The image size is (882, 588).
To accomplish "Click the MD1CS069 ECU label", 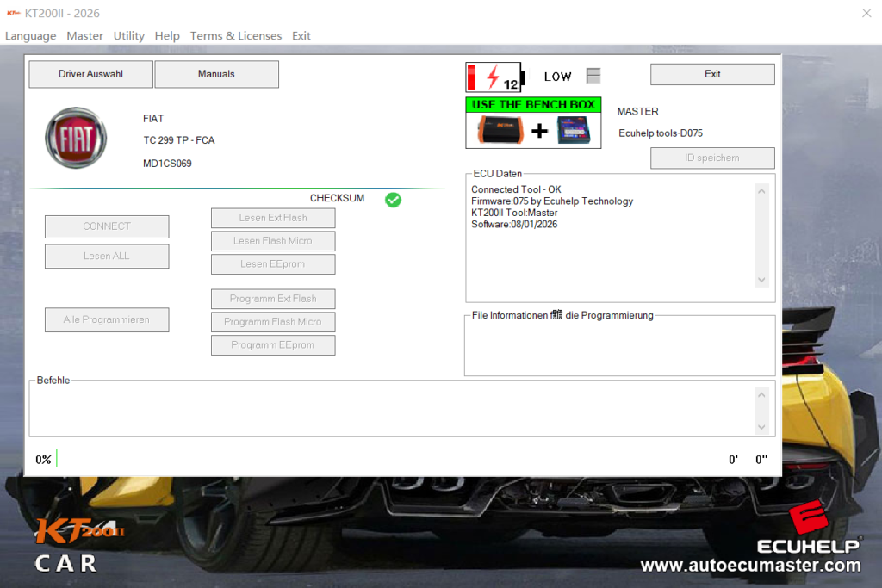I will tap(167, 164).
